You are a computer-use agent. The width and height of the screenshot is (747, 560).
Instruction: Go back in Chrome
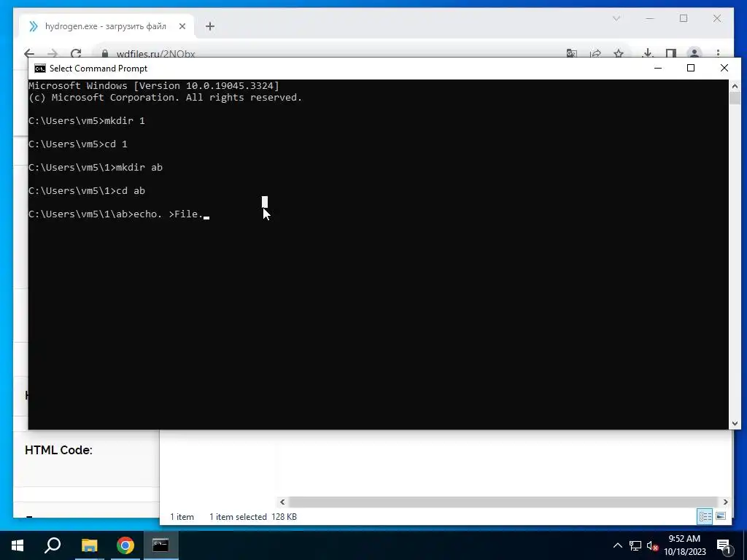29,54
